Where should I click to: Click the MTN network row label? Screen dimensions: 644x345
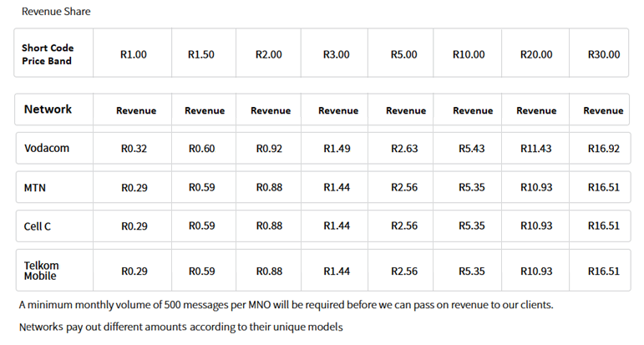tap(35, 188)
